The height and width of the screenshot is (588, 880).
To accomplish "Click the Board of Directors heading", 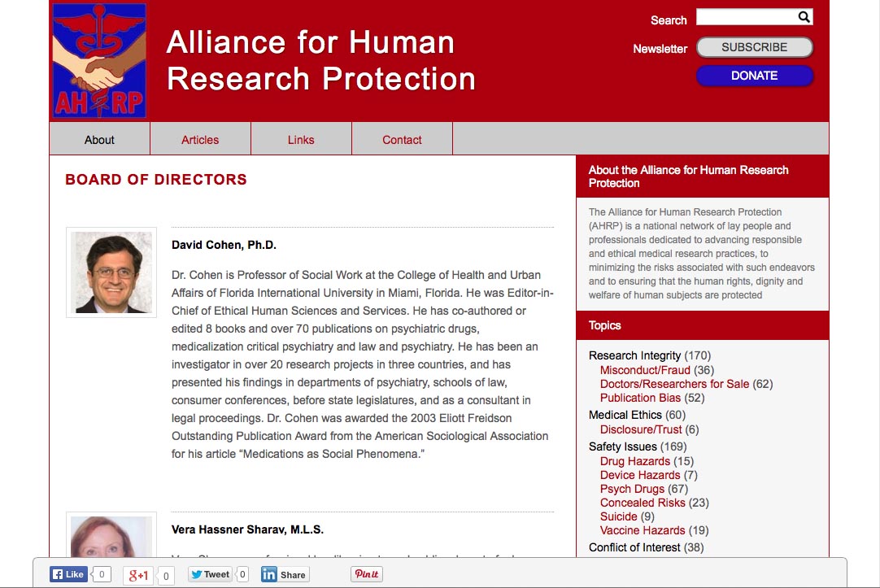I will 156,180.
